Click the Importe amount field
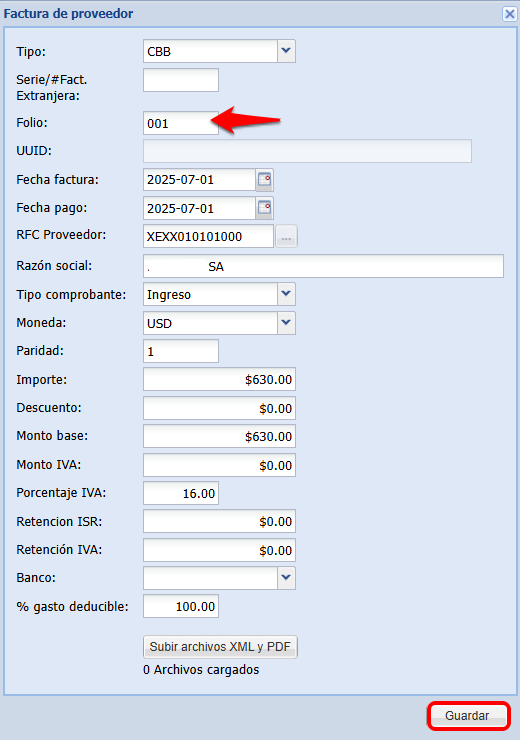This screenshot has width=520, height=740. 219,379
